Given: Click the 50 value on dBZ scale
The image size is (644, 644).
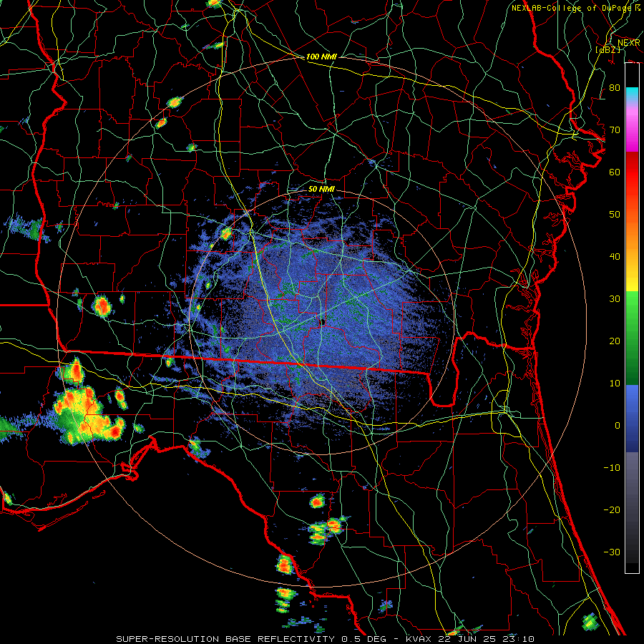Looking at the screenshot, I should point(615,215).
